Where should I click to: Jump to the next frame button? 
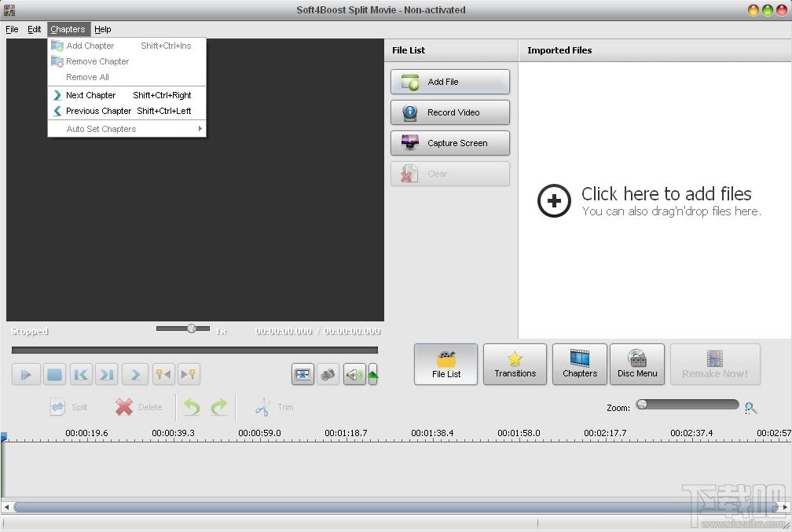(107, 374)
